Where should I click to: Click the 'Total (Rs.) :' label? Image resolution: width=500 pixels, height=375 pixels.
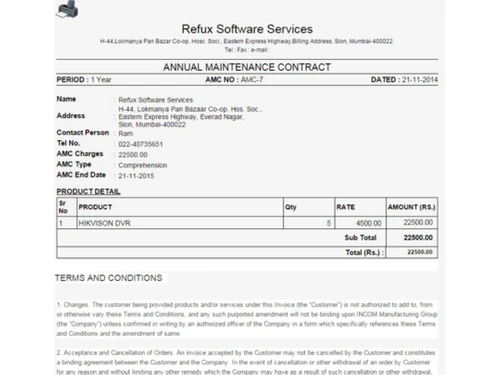(x=365, y=253)
